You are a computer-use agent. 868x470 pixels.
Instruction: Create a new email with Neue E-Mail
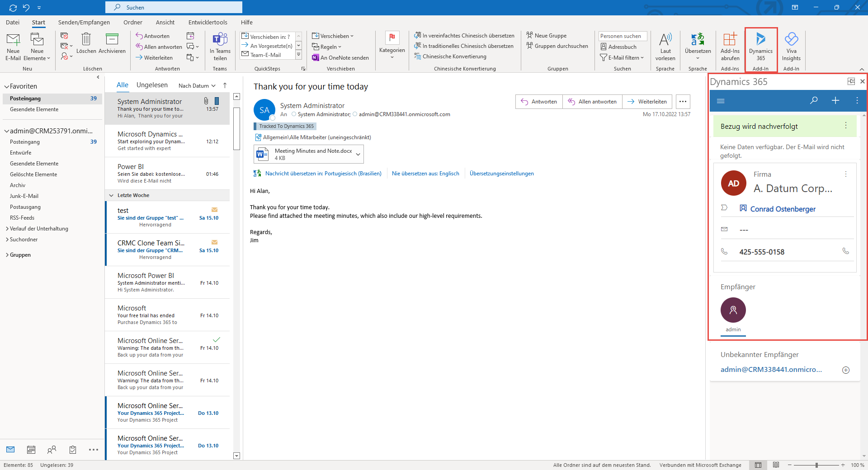point(13,47)
